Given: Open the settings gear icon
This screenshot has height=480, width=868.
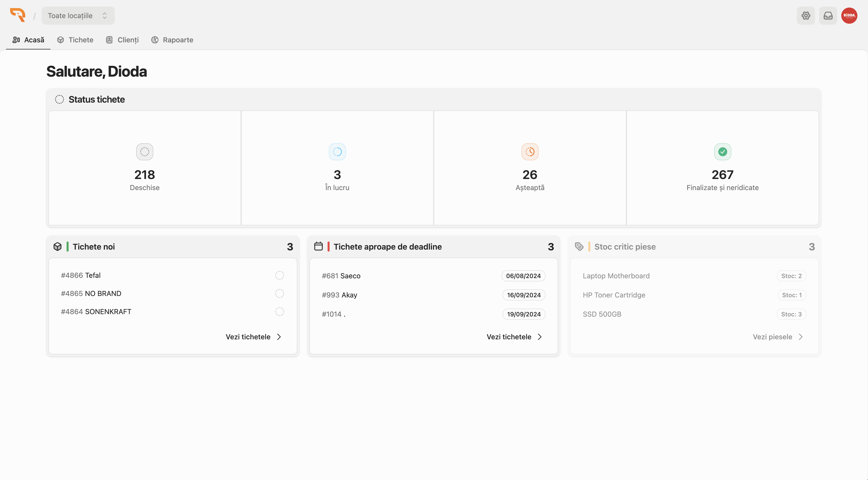Looking at the screenshot, I should point(806,15).
